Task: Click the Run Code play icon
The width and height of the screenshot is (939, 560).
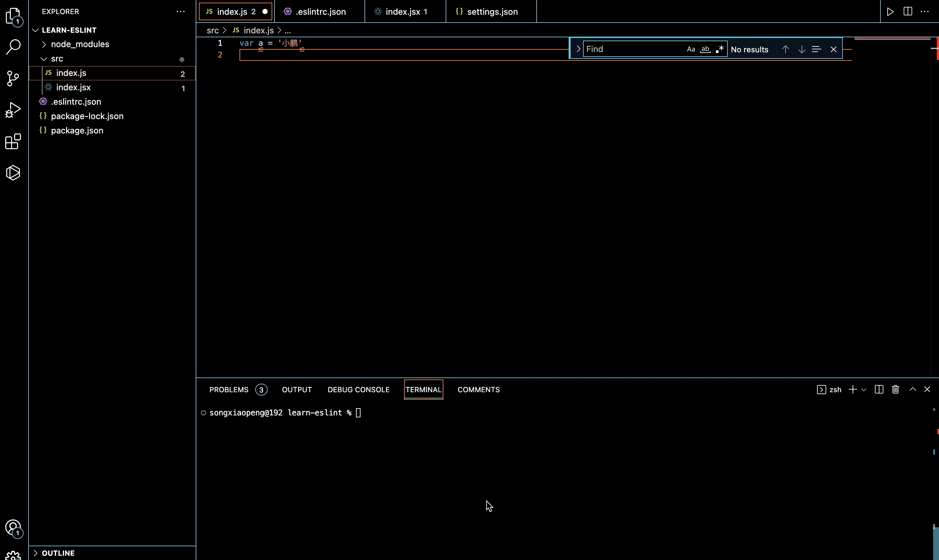Action: (890, 12)
